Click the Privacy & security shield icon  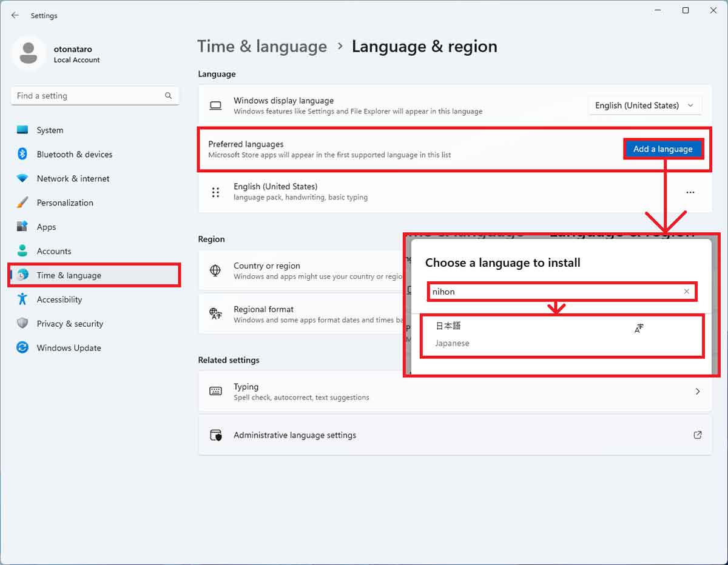point(22,324)
